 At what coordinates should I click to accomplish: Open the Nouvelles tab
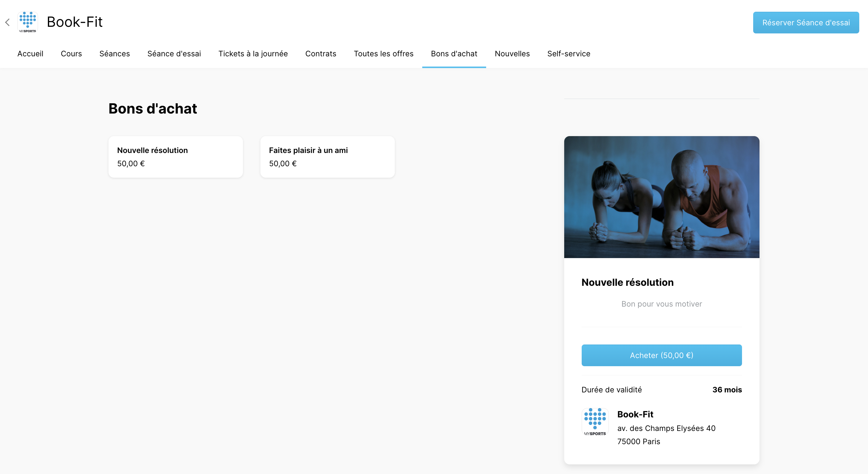pyautogui.click(x=512, y=54)
